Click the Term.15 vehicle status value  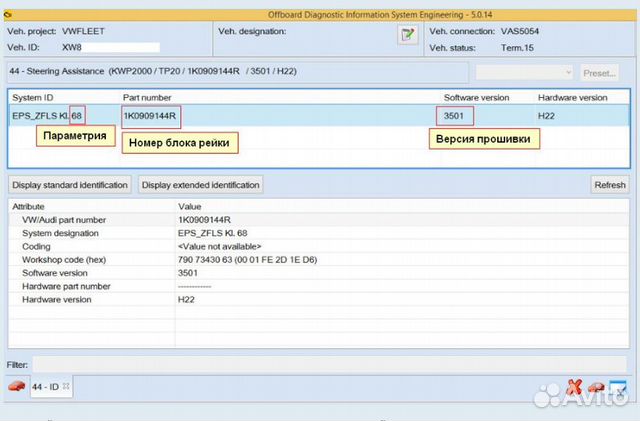click(517, 48)
